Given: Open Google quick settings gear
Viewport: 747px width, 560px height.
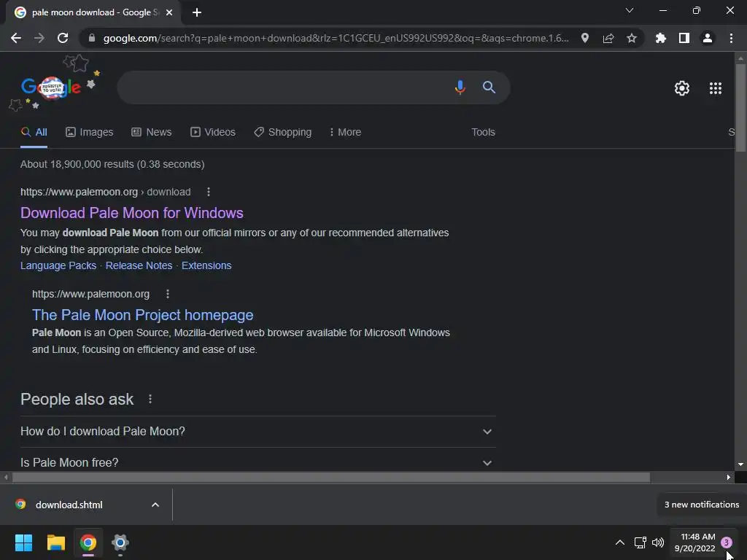Looking at the screenshot, I should (x=682, y=88).
